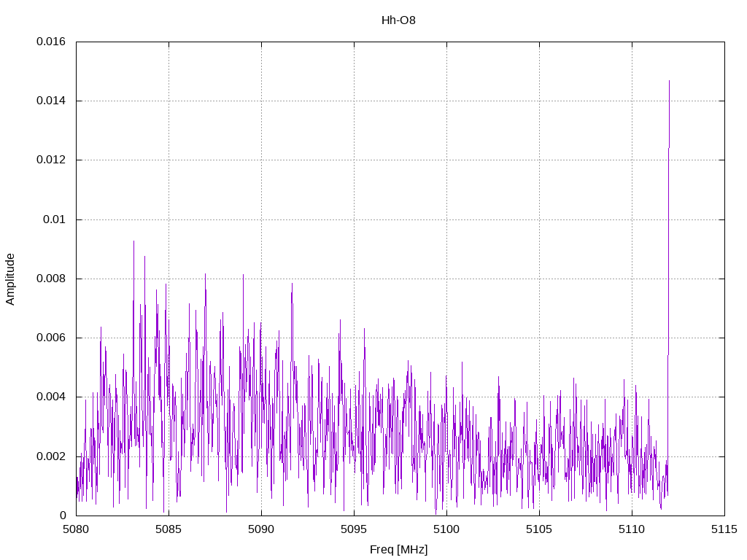Click the 0.014 y-axis tick label

(51, 101)
